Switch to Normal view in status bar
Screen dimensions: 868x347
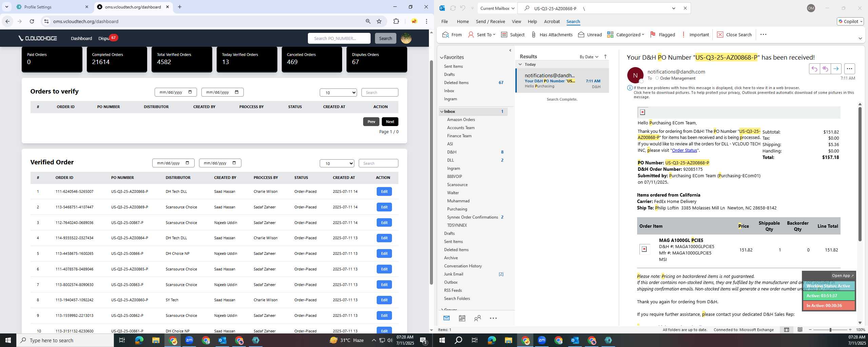(x=787, y=330)
